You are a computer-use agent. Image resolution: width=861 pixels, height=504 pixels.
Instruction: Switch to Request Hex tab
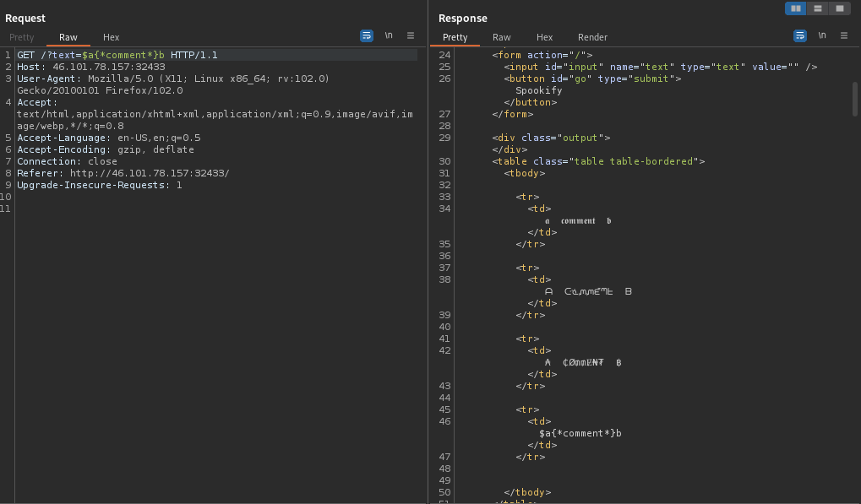point(111,37)
